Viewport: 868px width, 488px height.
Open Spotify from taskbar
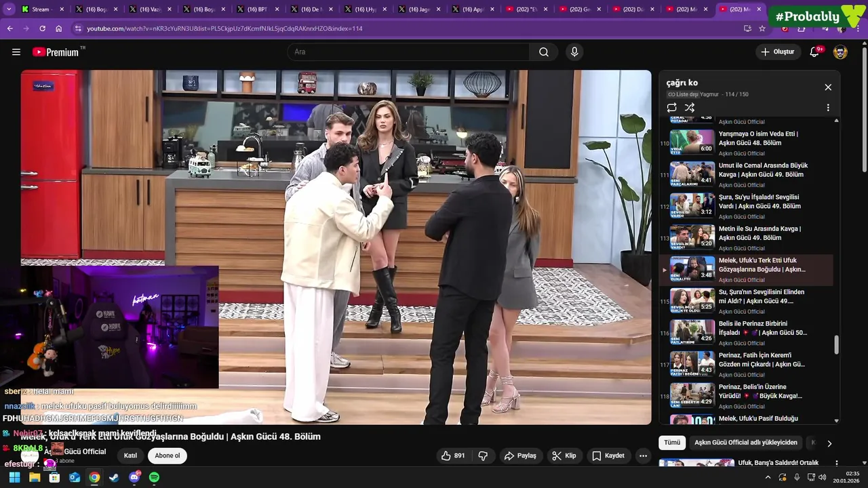154,478
